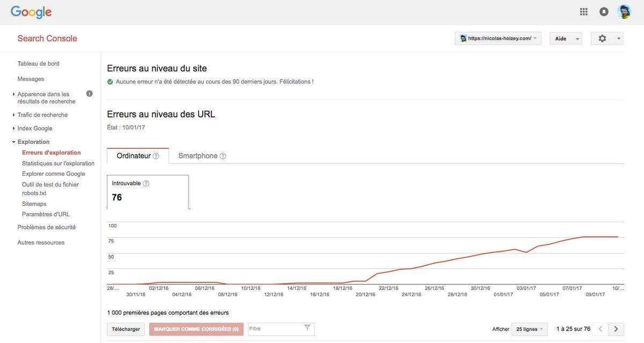Click the Filtre input field
Screen dimensions: 644x343
click(x=274, y=329)
